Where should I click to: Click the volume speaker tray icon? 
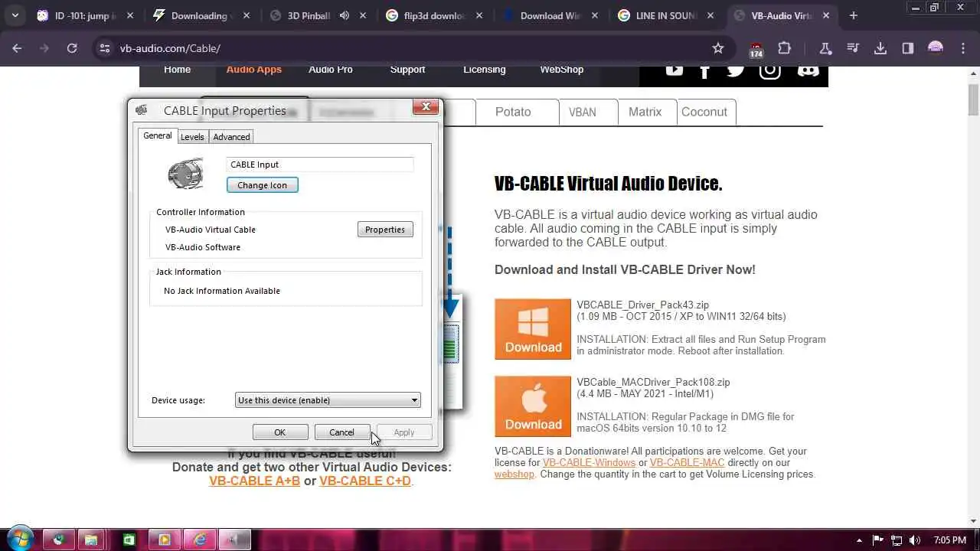tap(914, 540)
